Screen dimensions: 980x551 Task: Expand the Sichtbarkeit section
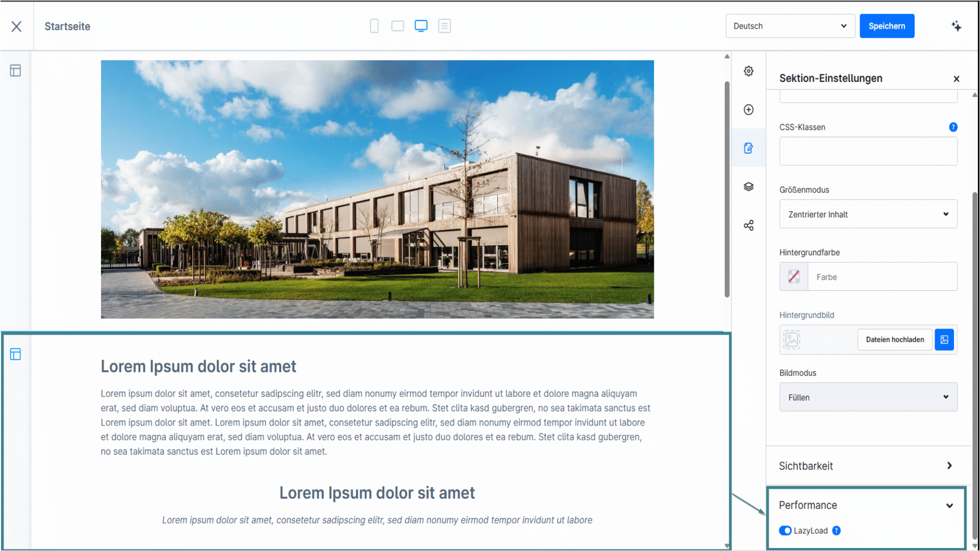tap(868, 466)
